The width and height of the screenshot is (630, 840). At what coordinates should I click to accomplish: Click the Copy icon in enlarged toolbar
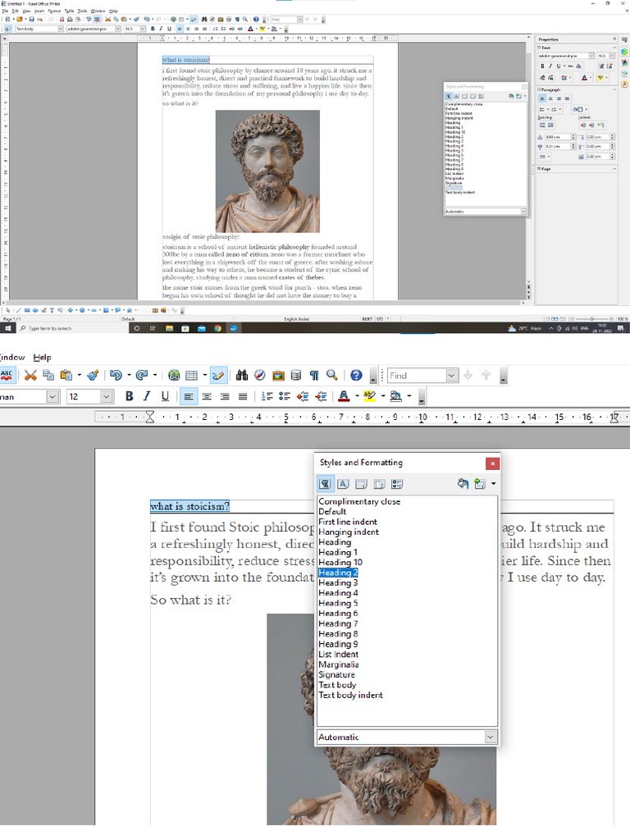tap(48, 376)
